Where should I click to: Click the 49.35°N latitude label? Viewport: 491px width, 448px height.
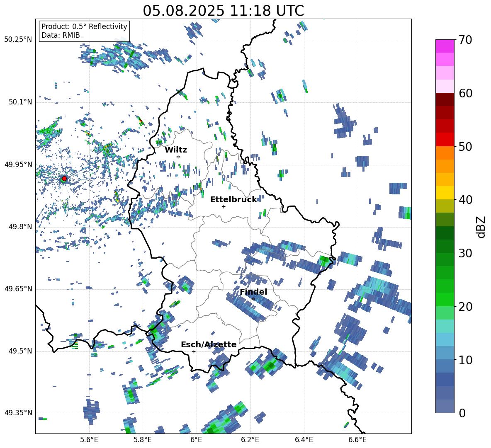coord(18,413)
